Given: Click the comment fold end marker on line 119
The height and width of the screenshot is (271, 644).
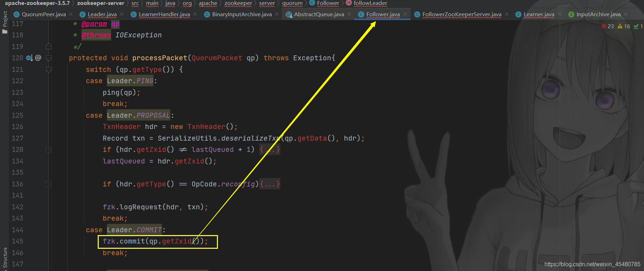Looking at the screenshot, I should 49,47.
